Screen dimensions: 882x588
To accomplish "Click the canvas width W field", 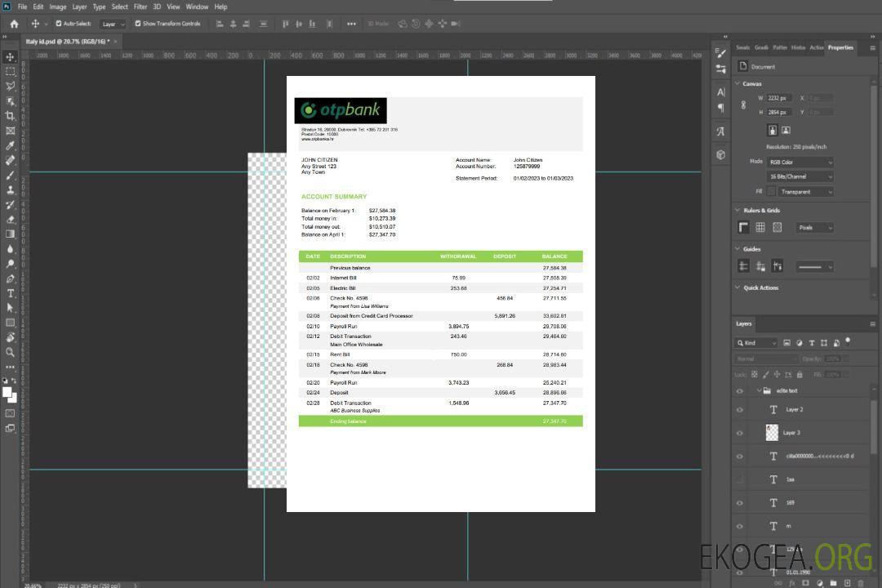I will click(779, 98).
